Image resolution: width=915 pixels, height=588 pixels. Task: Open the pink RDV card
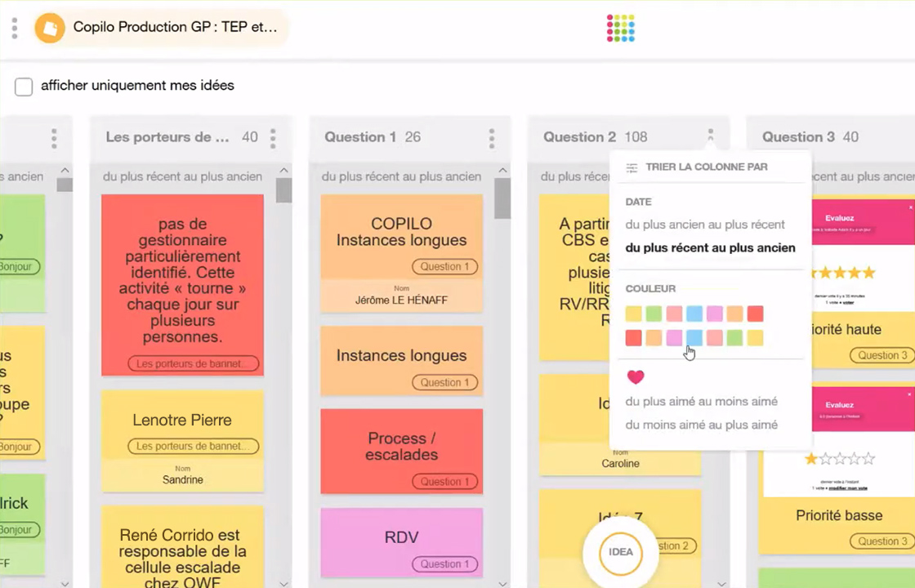401,542
